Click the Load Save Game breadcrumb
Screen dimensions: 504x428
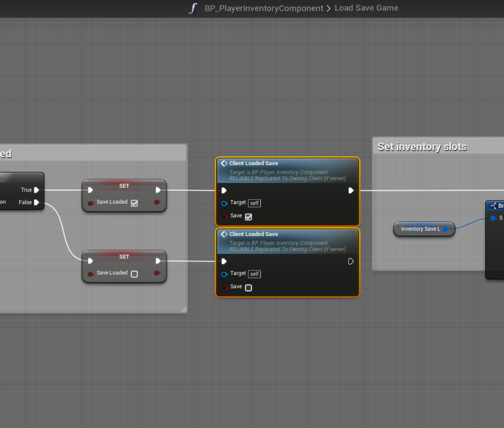coord(366,8)
